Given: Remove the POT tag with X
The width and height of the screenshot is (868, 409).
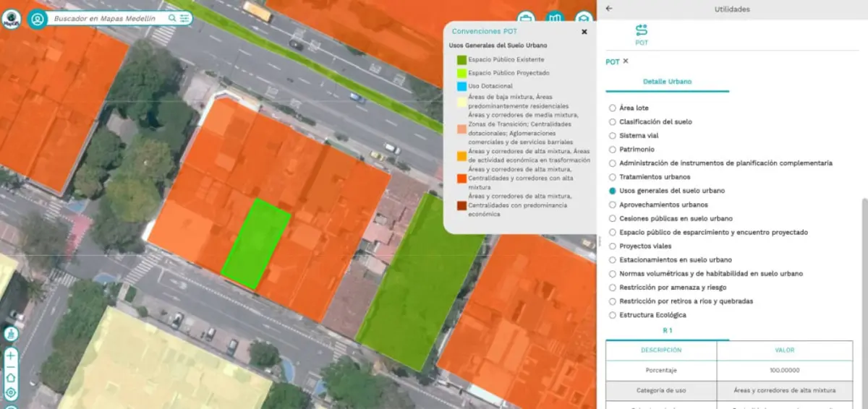Looking at the screenshot, I should (x=626, y=61).
